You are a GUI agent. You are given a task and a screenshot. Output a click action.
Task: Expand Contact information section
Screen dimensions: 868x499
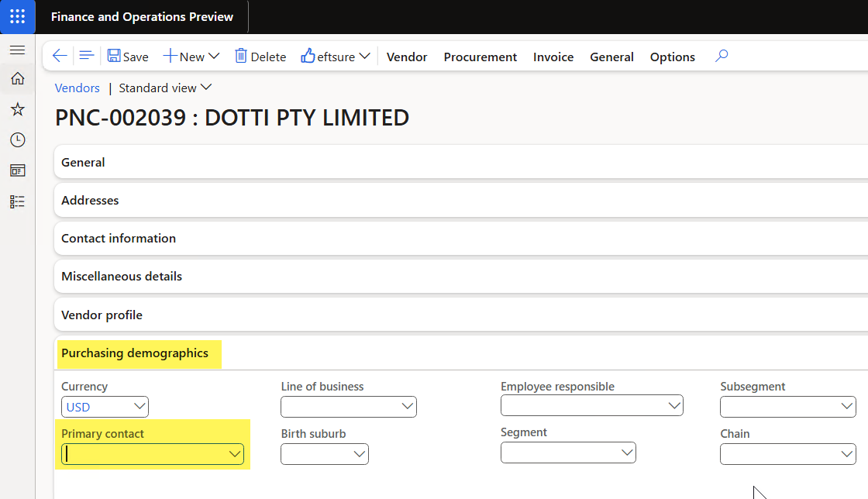pyautogui.click(x=461, y=239)
